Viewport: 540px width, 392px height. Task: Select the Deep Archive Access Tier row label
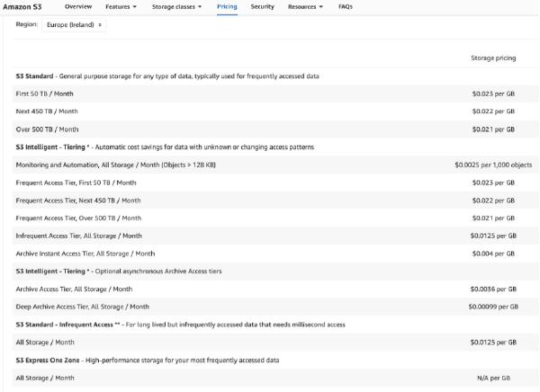pyautogui.click(x=82, y=307)
